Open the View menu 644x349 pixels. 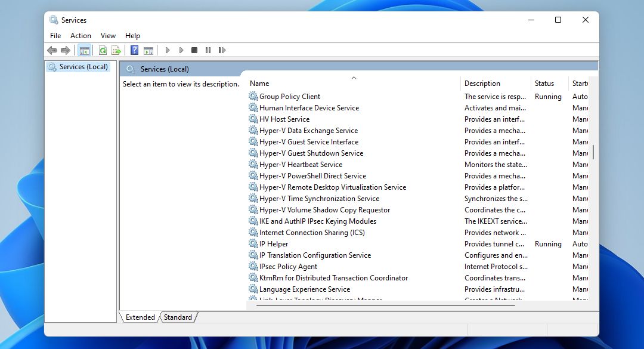[x=108, y=36]
